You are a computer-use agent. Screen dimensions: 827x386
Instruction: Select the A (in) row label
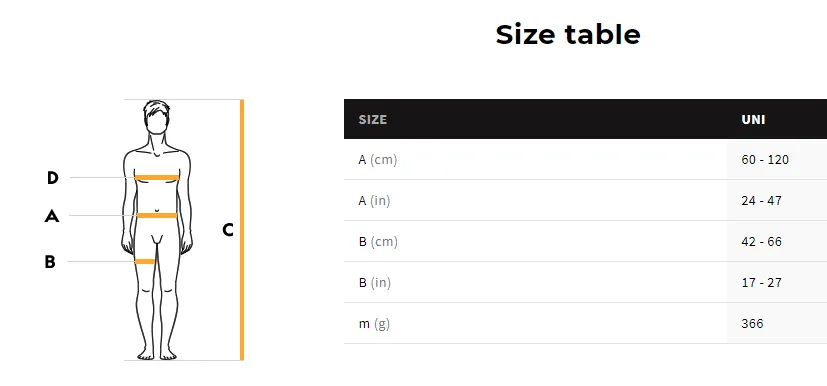[374, 200]
